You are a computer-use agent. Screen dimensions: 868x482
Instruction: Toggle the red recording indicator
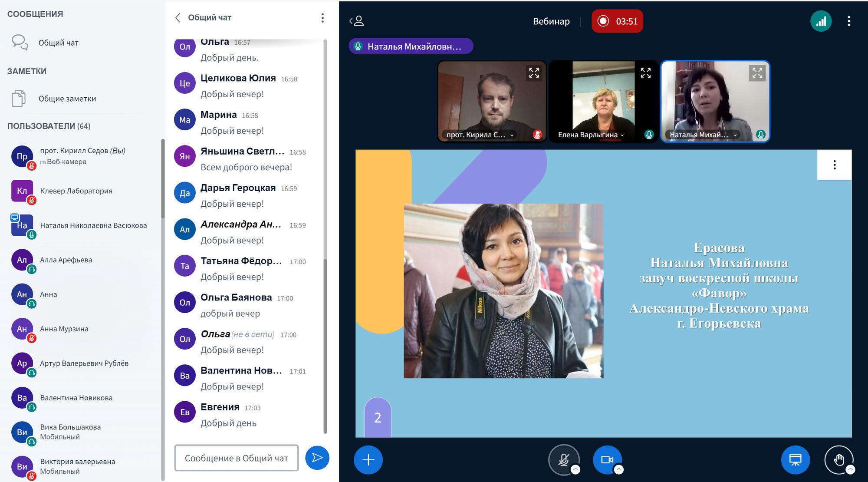[617, 21]
